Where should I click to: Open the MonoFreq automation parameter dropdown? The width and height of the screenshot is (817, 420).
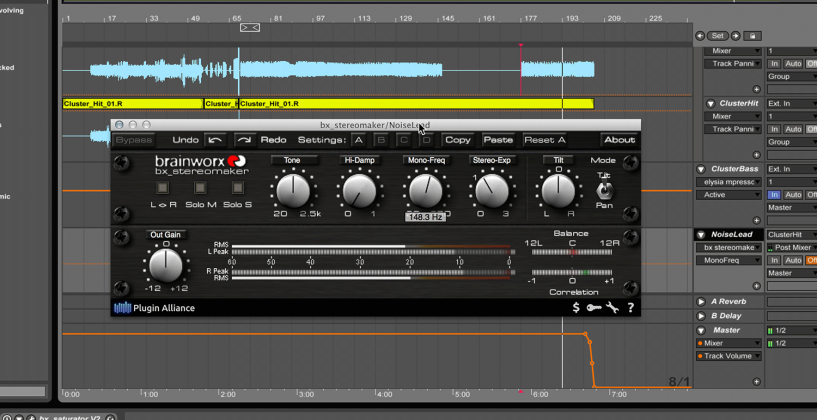click(729, 260)
